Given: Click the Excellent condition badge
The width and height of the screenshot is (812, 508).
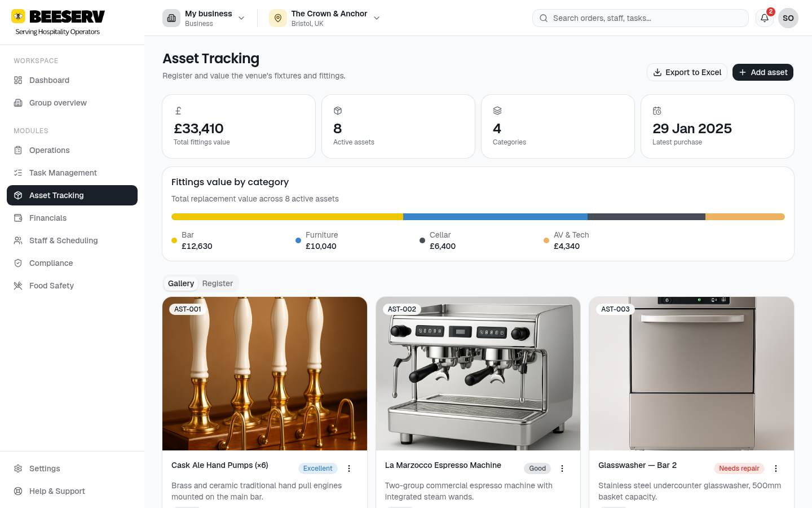Looking at the screenshot, I should click(x=317, y=468).
